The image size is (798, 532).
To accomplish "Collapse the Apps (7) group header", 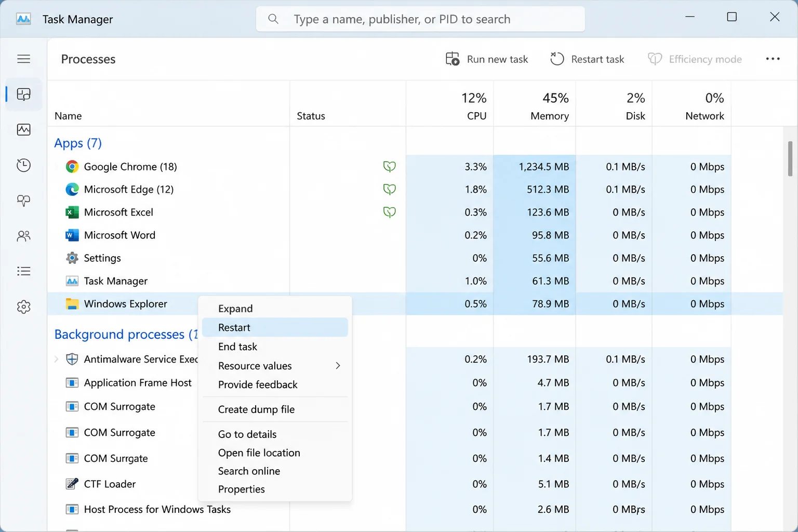I will (x=78, y=143).
